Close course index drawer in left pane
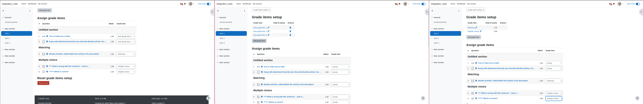644x104 pixels. point(3,11)
